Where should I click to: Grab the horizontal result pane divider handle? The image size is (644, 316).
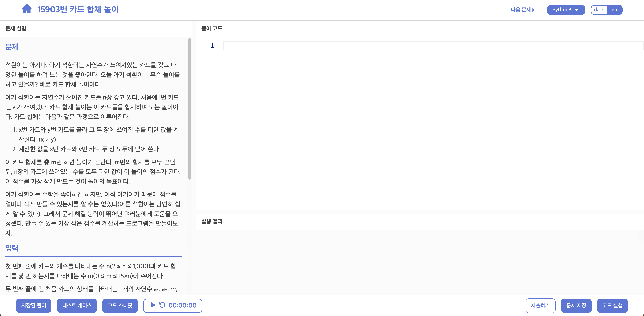pyautogui.click(x=420, y=212)
